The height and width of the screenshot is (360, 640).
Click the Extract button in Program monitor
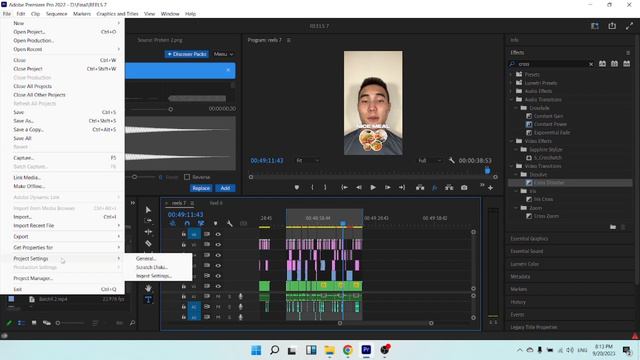449,187
